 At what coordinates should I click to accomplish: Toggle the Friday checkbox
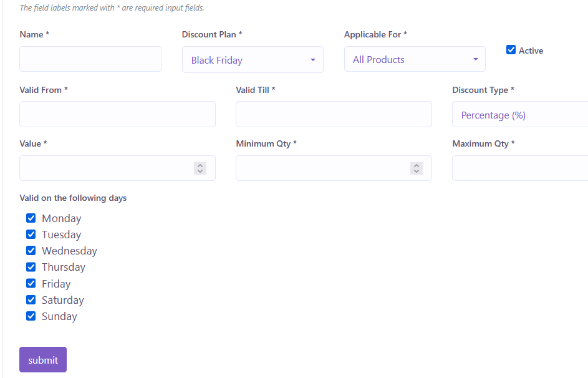[31, 284]
